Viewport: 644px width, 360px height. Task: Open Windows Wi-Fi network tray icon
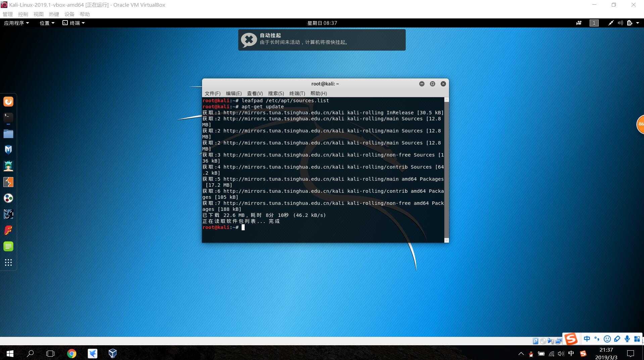click(551, 354)
